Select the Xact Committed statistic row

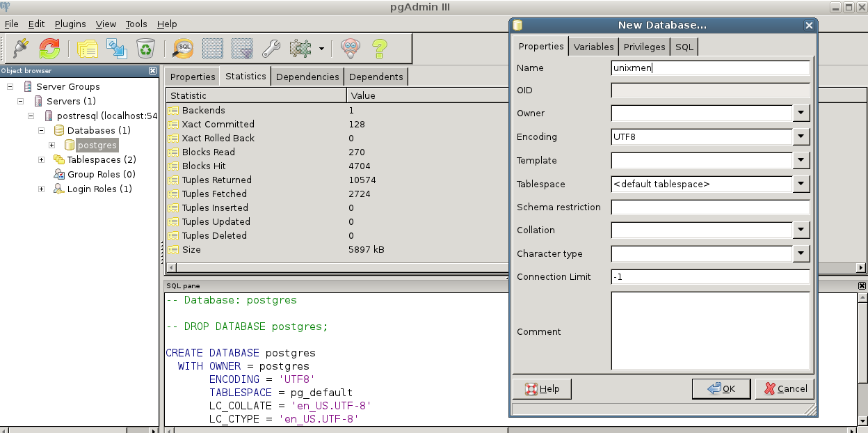pos(337,124)
